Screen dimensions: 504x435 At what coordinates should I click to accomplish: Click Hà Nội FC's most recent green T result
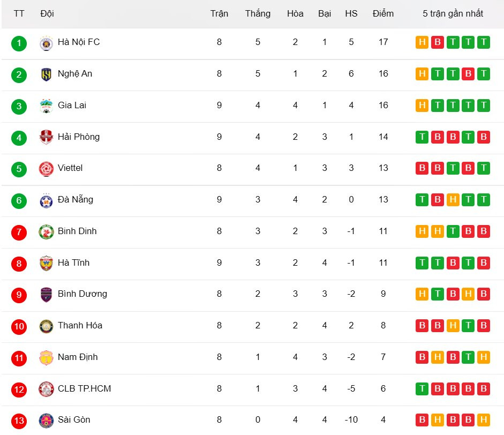(x=484, y=42)
